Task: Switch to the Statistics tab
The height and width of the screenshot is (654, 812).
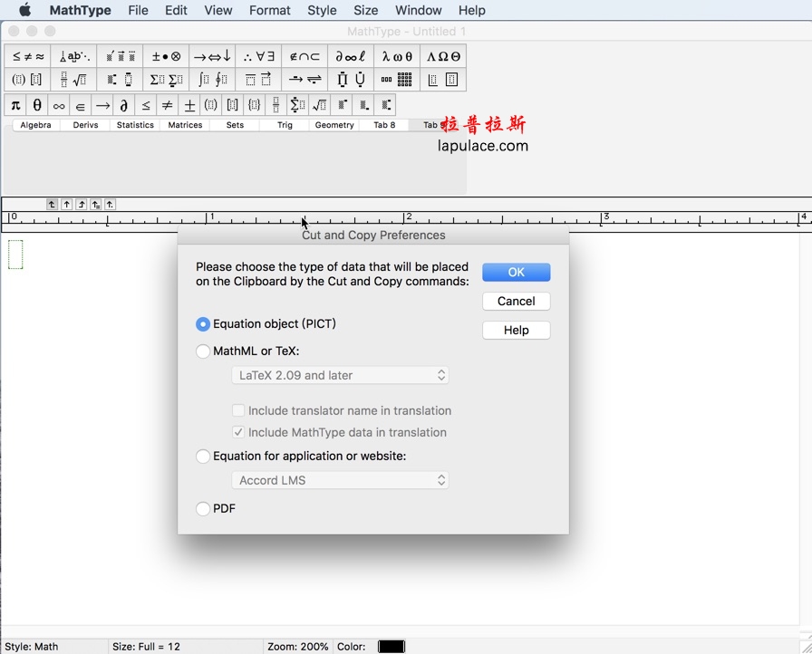Action: pyautogui.click(x=134, y=124)
